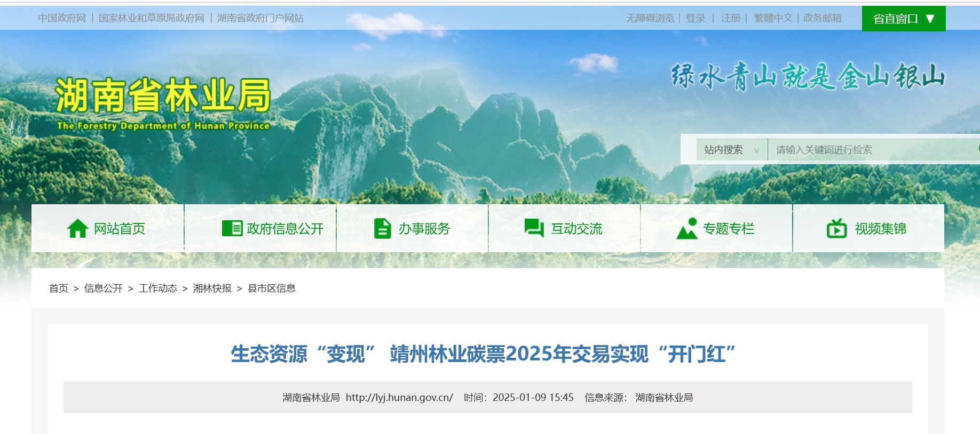Image resolution: width=980 pixels, height=434 pixels.
Task: Click the 注册 register link
Action: 730,18
